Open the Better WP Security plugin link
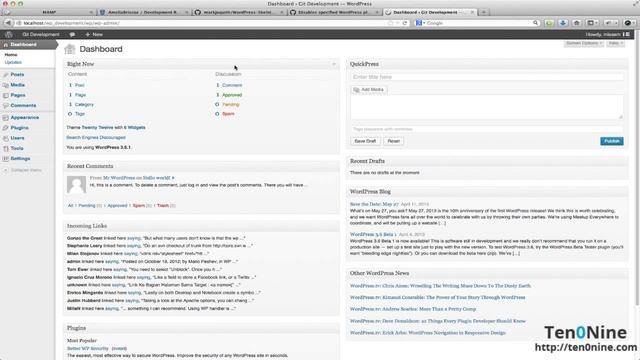 click(88, 349)
